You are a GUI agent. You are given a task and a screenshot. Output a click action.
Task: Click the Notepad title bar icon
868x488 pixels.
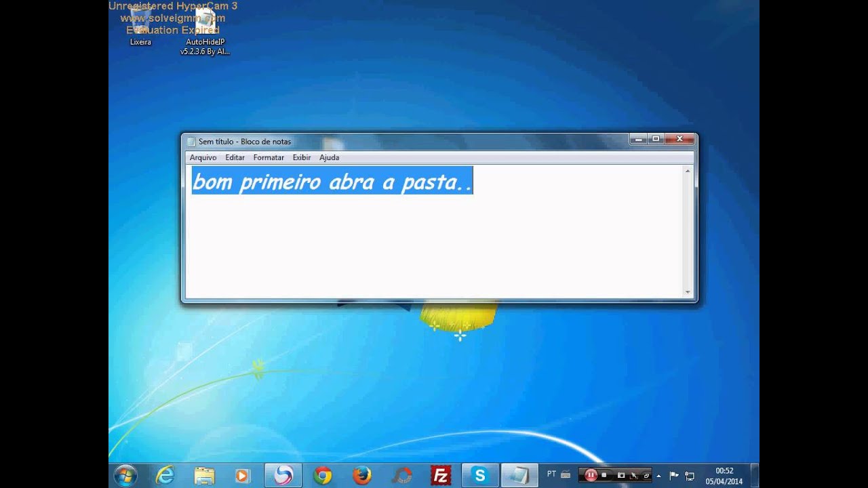click(x=191, y=142)
